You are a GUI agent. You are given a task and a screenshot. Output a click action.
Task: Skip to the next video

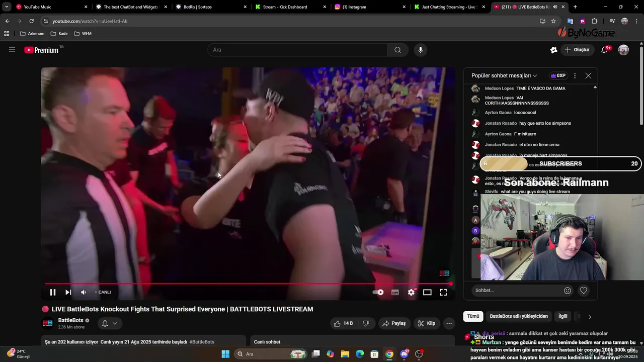pyautogui.click(x=68, y=292)
